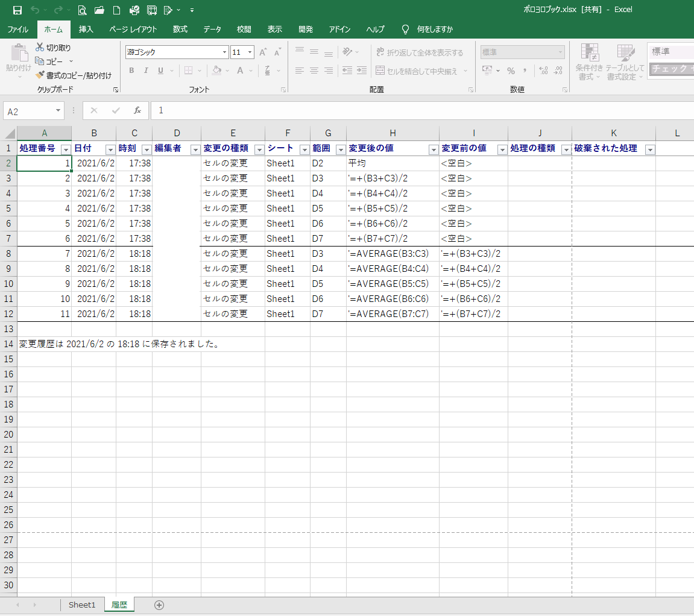Open the number format dropdown
This screenshot has width=694, height=616.
560,52
